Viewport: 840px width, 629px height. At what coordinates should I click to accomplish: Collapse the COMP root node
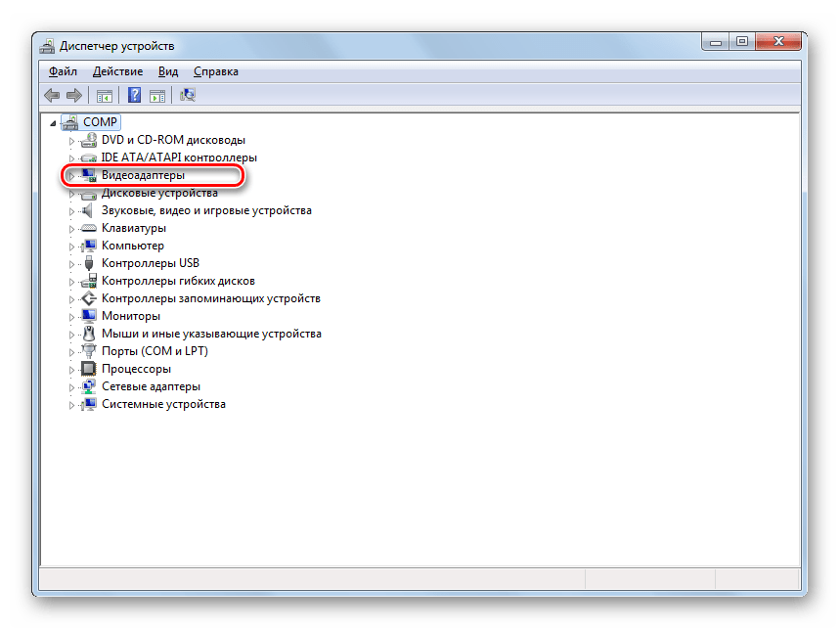coord(53,124)
